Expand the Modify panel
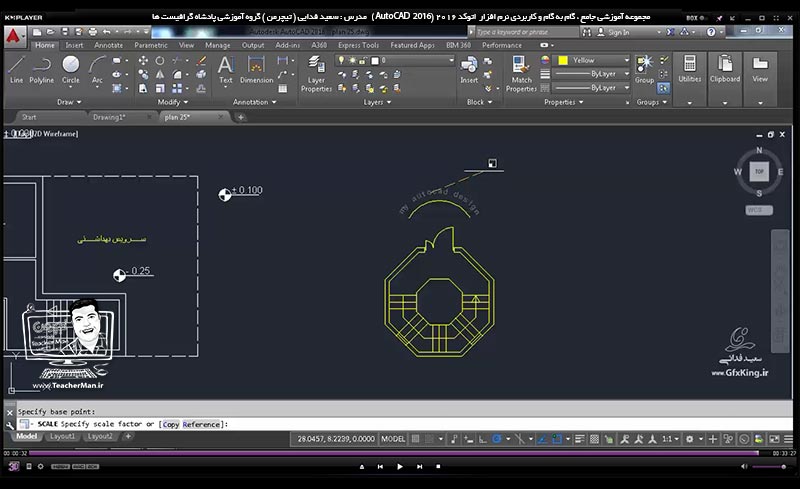The height and width of the screenshot is (489, 800). point(172,102)
